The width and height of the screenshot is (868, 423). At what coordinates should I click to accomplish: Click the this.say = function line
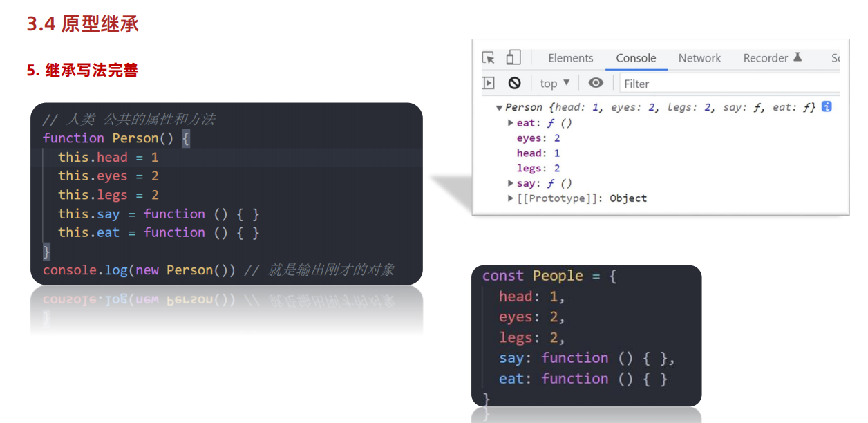(x=159, y=214)
